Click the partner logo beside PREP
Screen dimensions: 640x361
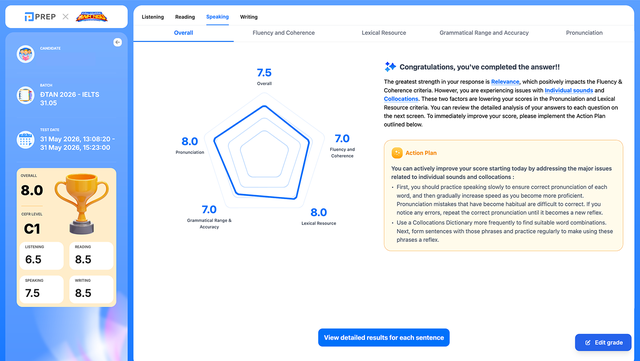click(x=92, y=17)
